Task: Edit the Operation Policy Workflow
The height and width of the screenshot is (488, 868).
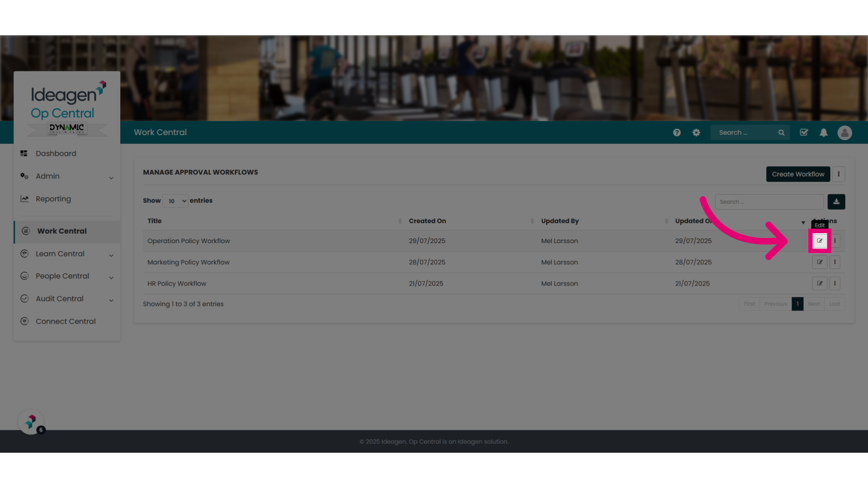Action: [820, 241]
